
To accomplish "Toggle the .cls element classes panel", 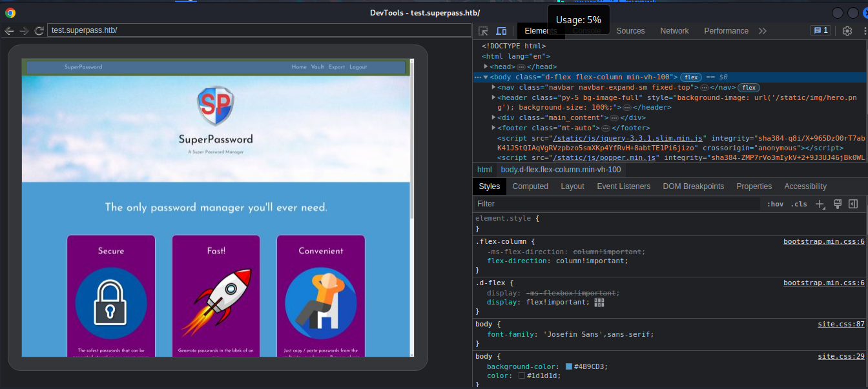I will pos(800,204).
